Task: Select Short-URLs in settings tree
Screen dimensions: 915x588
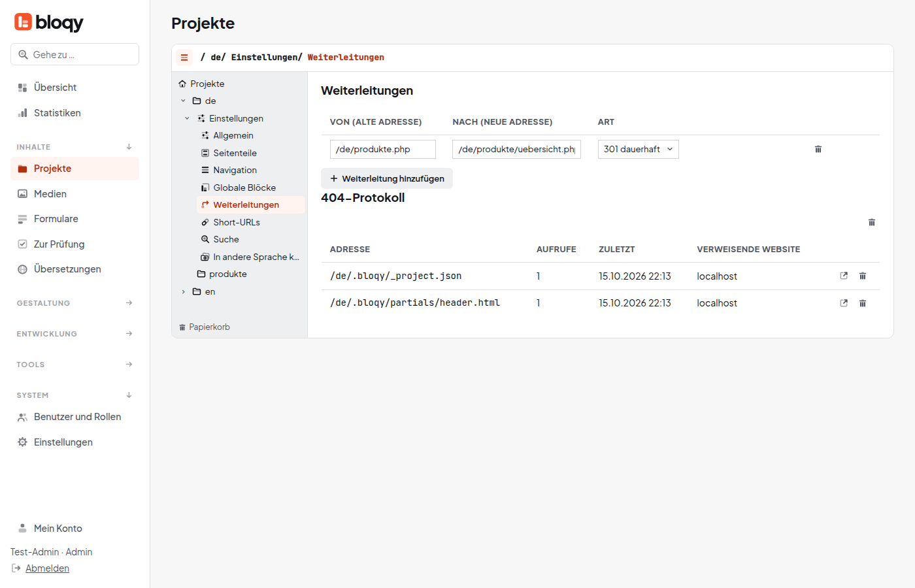Action: (251, 222)
